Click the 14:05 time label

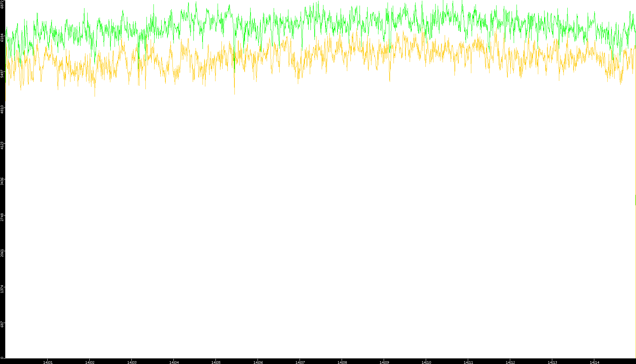pos(216,362)
